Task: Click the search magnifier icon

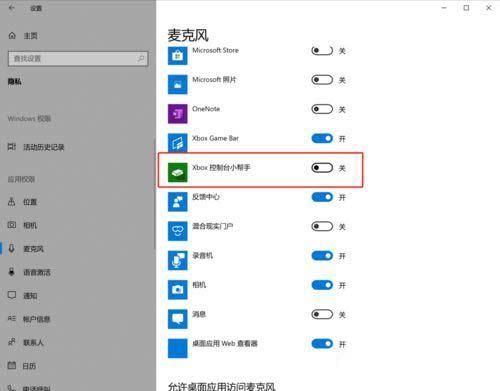Action: (x=141, y=59)
